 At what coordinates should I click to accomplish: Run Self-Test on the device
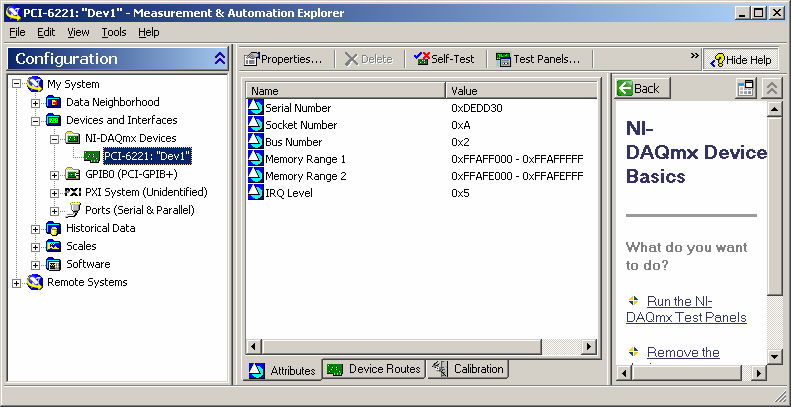444,59
